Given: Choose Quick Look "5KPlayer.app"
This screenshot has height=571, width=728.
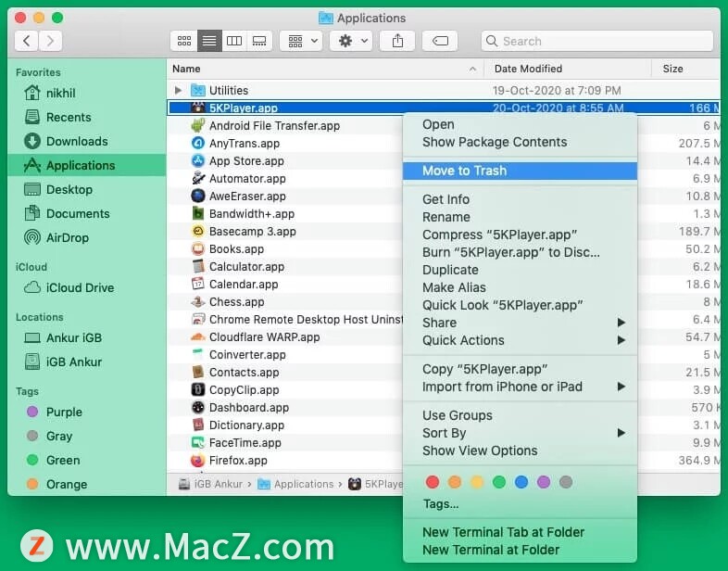Looking at the screenshot, I should point(520,305).
